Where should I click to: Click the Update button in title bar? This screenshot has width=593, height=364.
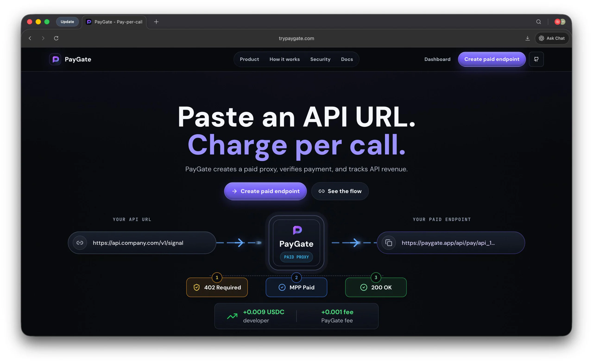pos(67,22)
